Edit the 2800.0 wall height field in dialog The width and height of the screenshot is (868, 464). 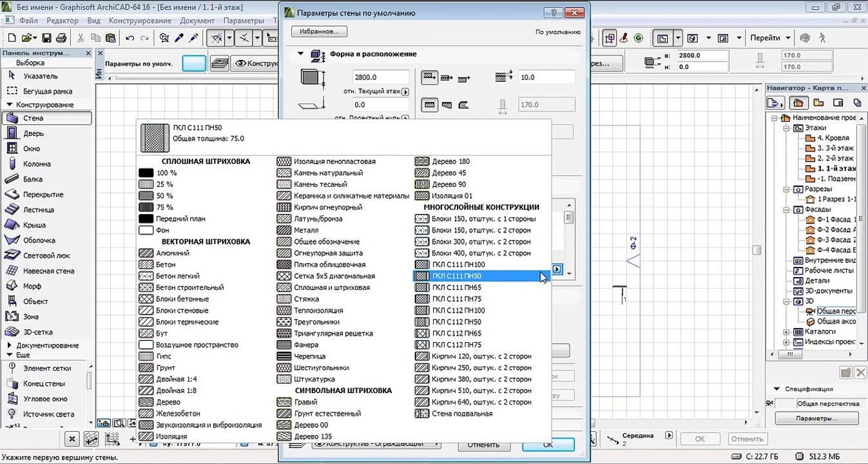point(380,77)
